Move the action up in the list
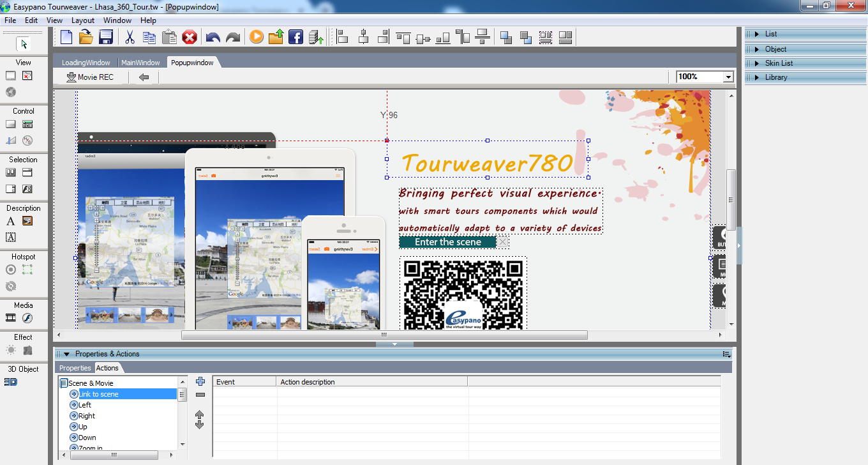The width and height of the screenshot is (868, 465). (x=200, y=414)
